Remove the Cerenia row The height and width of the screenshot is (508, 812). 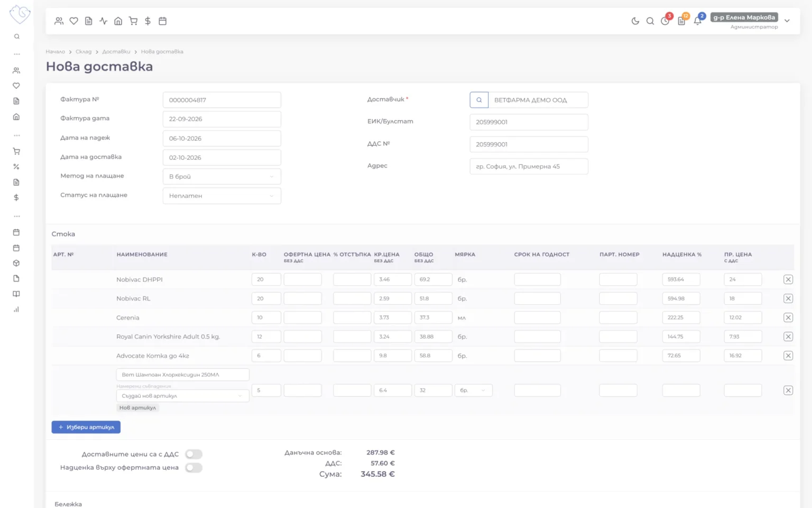(x=788, y=317)
